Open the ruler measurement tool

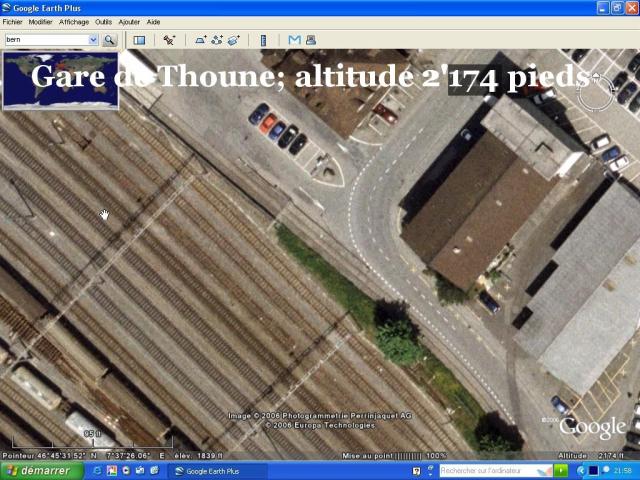pyautogui.click(x=263, y=40)
